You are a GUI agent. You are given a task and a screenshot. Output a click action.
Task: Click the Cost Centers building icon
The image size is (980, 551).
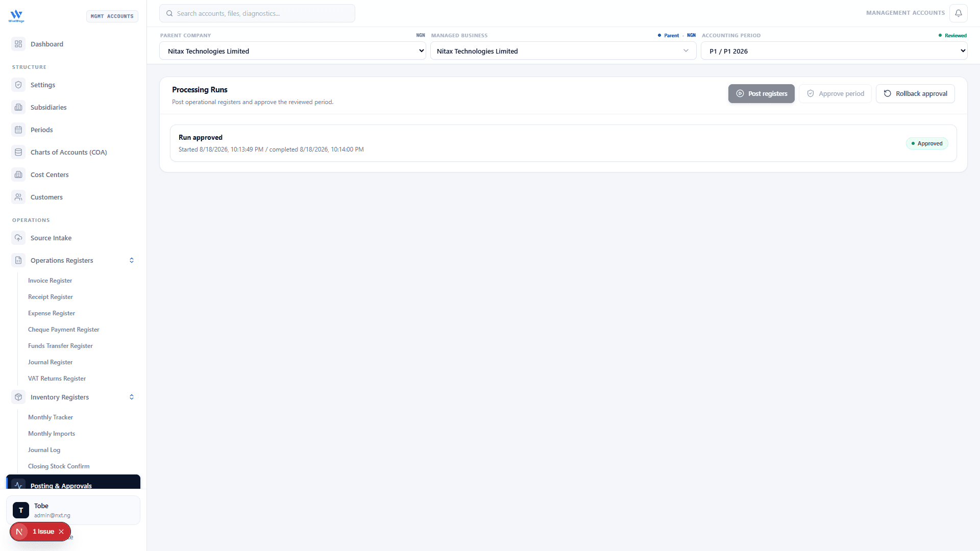coord(18,174)
